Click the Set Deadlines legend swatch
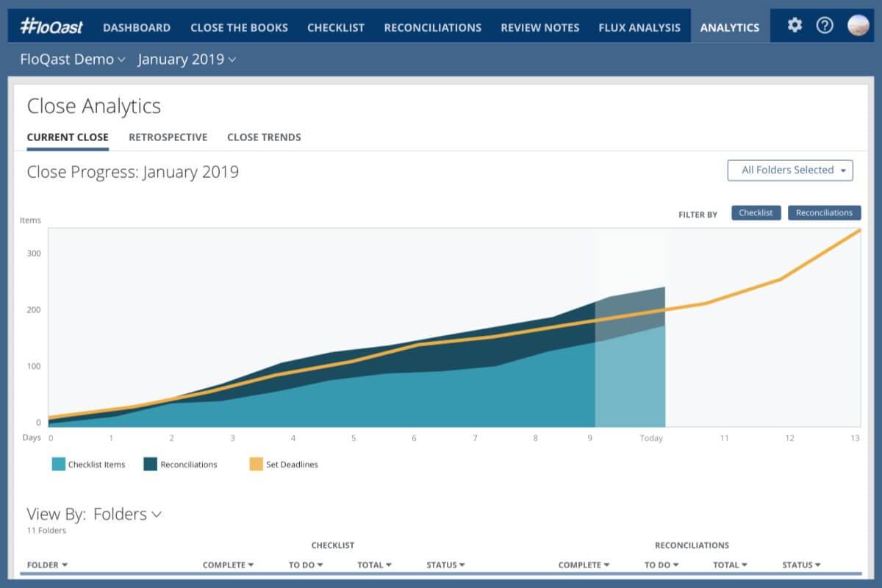 (x=256, y=464)
